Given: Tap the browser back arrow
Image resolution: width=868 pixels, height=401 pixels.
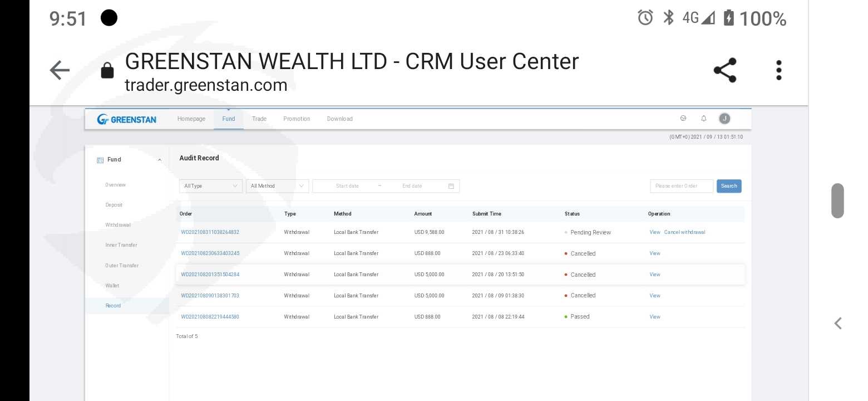Looking at the screenshot, I should 60,71.
